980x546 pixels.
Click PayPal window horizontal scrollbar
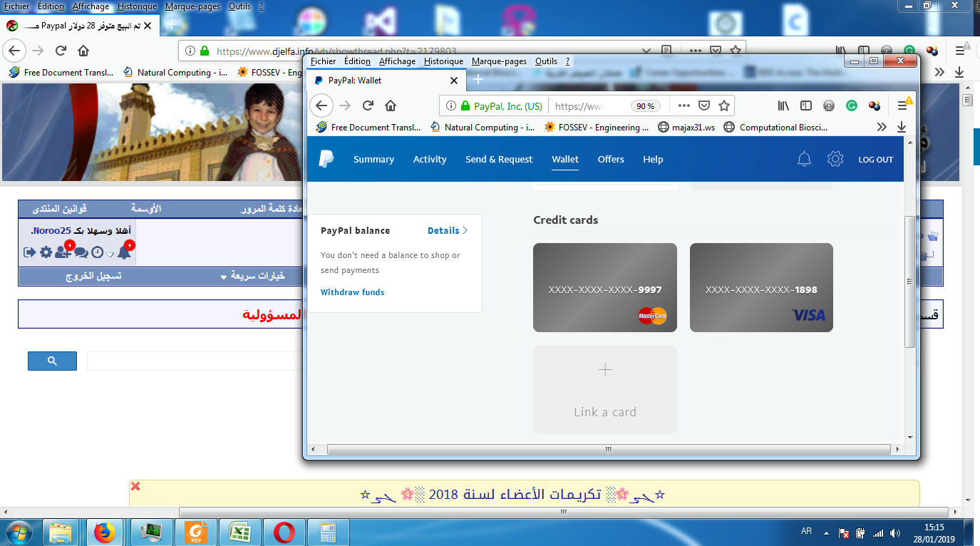tap(609, 449)
